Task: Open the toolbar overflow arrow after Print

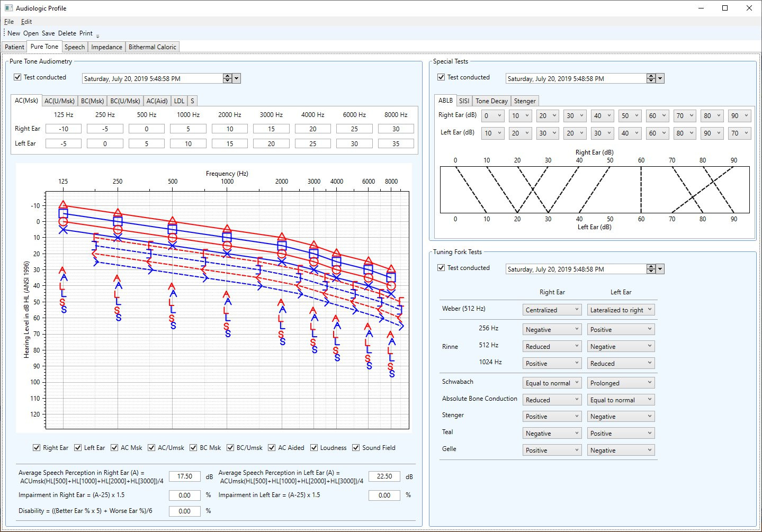Action: pyautogui.click(x=98, y=35)
